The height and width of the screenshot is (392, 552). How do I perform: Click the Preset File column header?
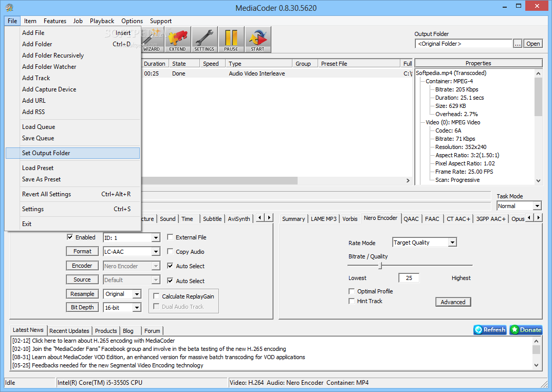pyautogui.click(x=359, y=64)
